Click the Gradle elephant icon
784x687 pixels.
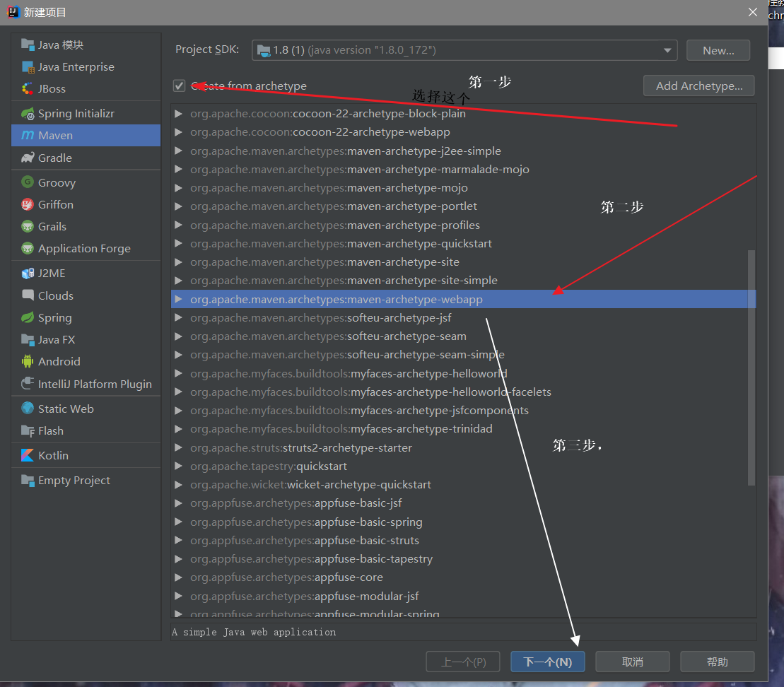(x=28, y=158)
